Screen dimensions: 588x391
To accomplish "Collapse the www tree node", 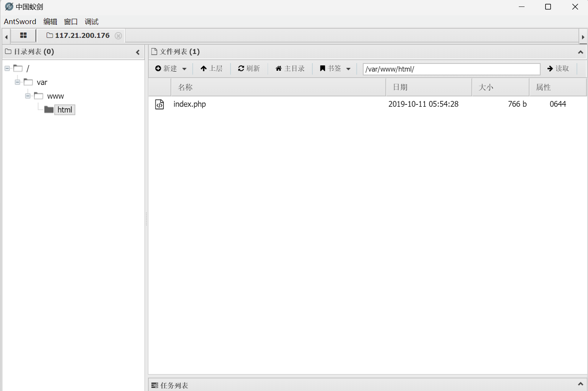I will click(x=28, y=96).
